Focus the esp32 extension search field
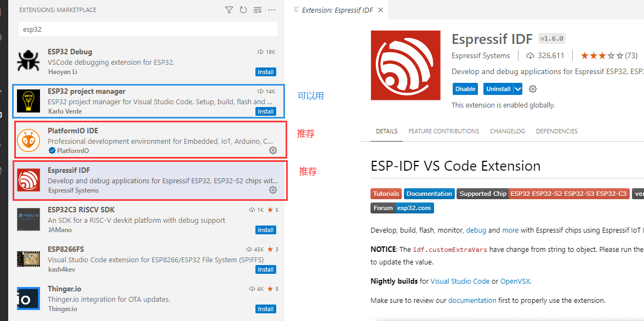This screenshot has width=644, height=321. [149, 29]
